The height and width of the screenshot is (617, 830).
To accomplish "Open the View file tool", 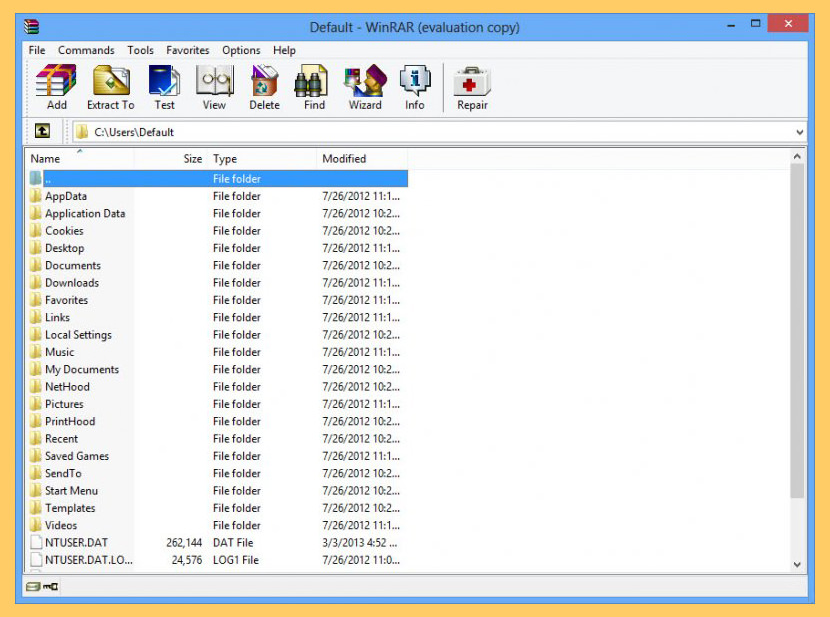I will pyautogui.click(x=214, y=80).
